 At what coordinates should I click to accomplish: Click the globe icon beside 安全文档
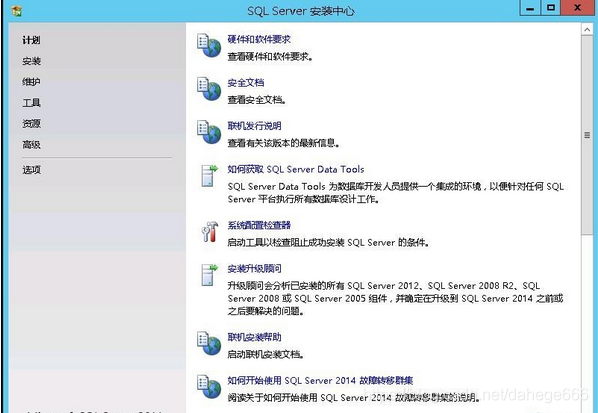click(209, 89)
